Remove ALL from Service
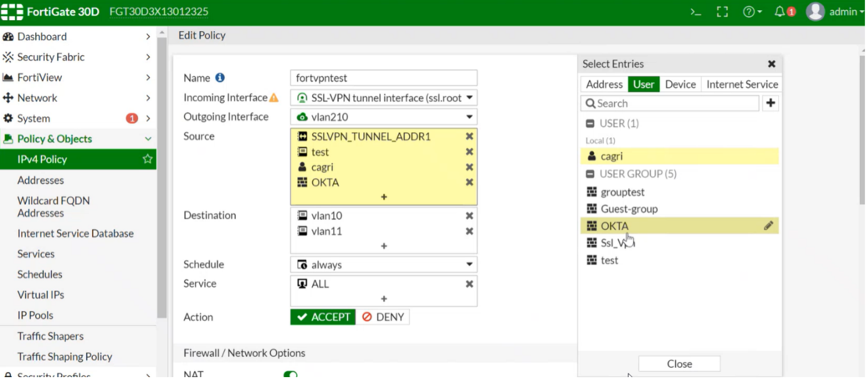This screenshot has height=379, width=868. point(469,284)
